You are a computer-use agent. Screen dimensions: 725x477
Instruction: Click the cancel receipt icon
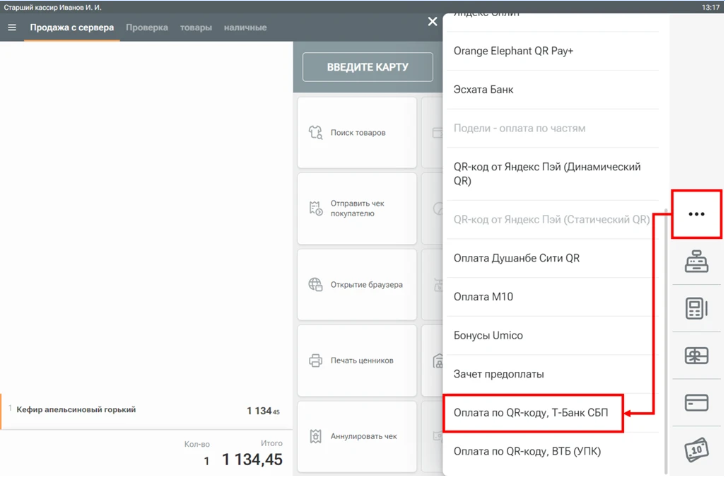(x=316, y=436)
